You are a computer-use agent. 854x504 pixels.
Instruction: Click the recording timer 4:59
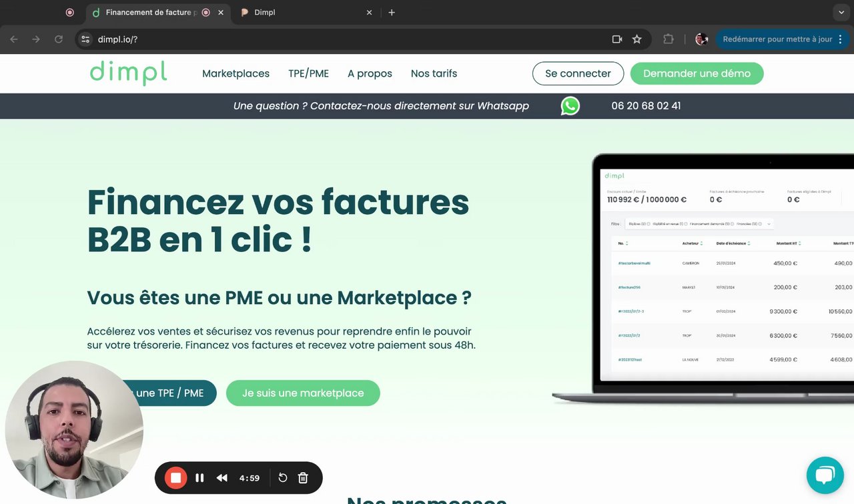coord(250,478)
